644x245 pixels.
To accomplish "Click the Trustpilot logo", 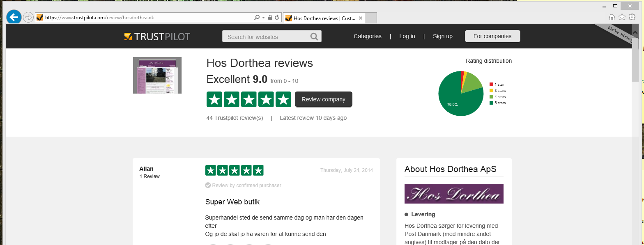I will [157, 37].
